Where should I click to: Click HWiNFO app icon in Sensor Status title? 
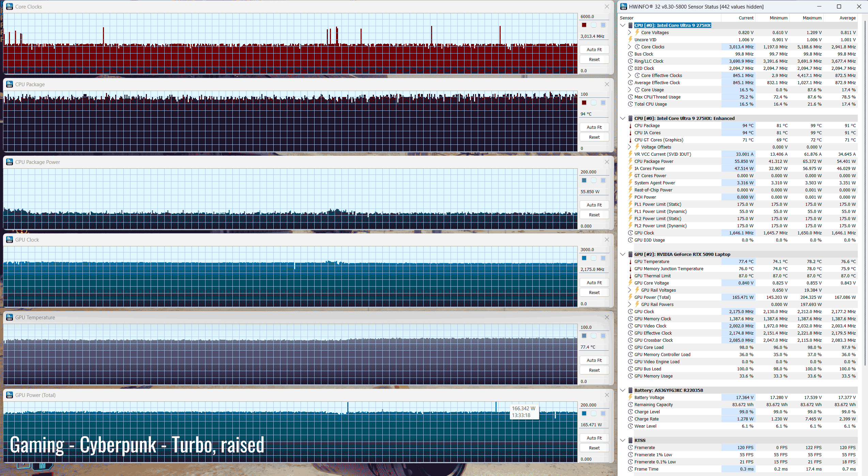(623, 6)
